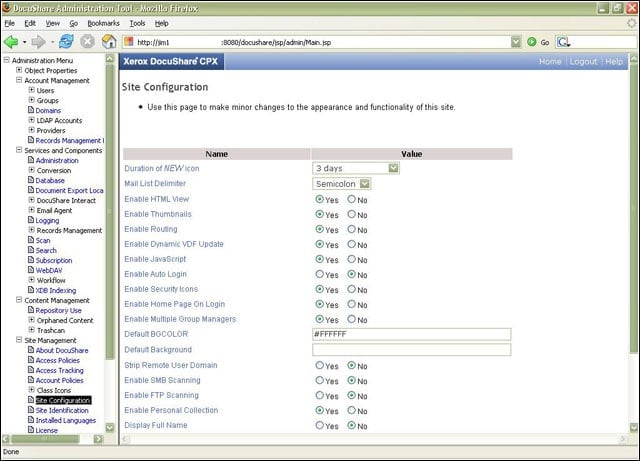Expand the Object Properties tree node
The height and width of the screenshot is (461, 640).
[19, 70]
